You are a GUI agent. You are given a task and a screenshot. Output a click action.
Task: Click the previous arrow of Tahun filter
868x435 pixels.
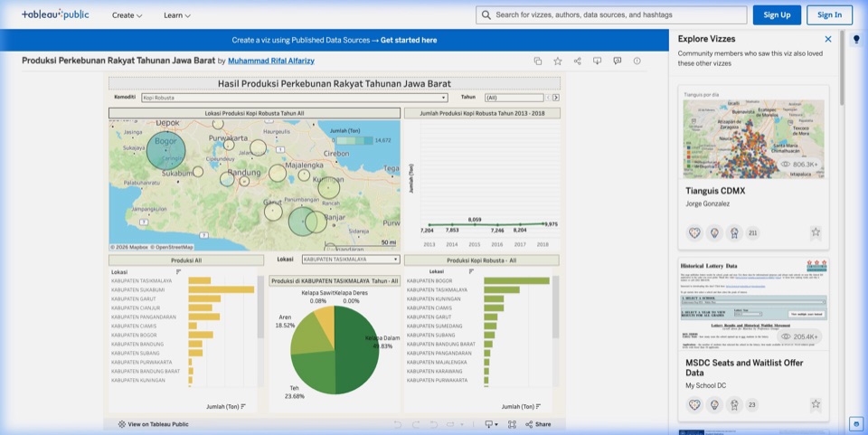click(x=548, y=98)
